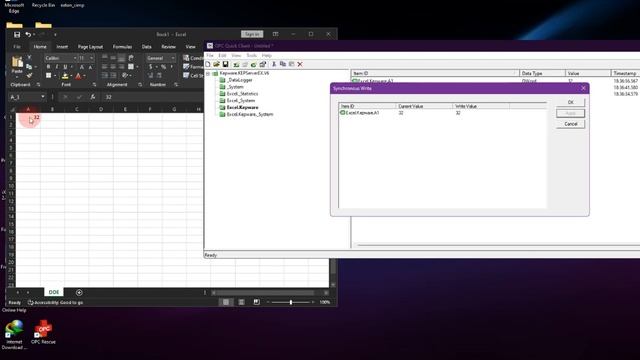Switch to the Insert ribbon tab
The height and width of the screenshot is (360, 640).
click(62, 47)
